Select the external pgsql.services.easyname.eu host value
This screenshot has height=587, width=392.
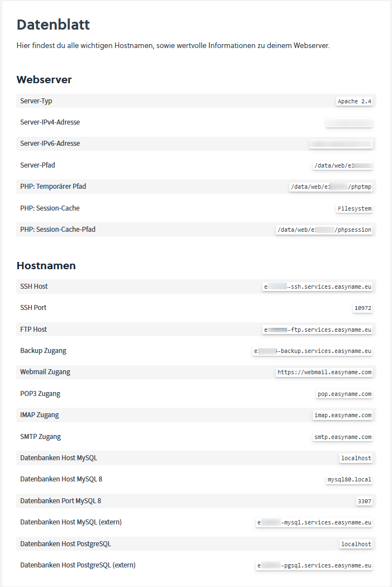[314, 565]
